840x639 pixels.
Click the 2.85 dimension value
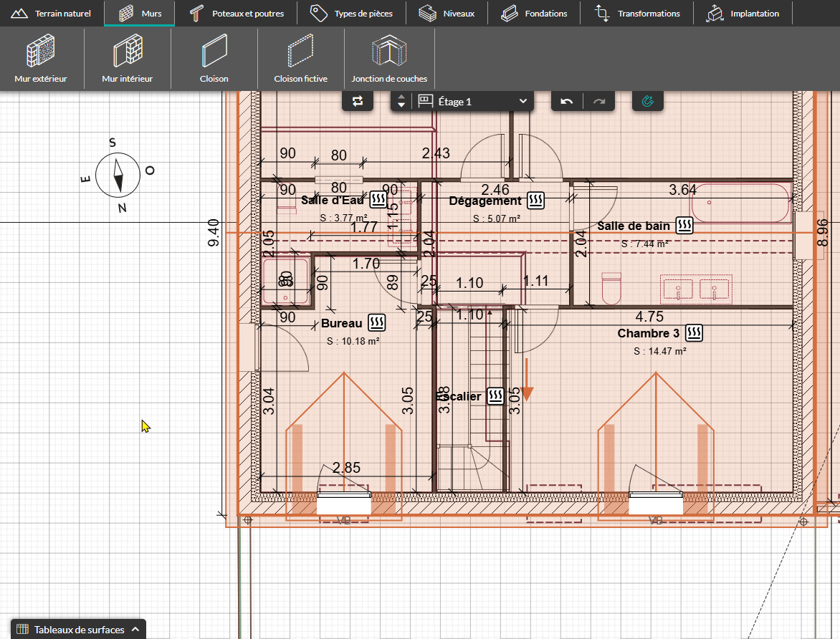coord(346,468)
